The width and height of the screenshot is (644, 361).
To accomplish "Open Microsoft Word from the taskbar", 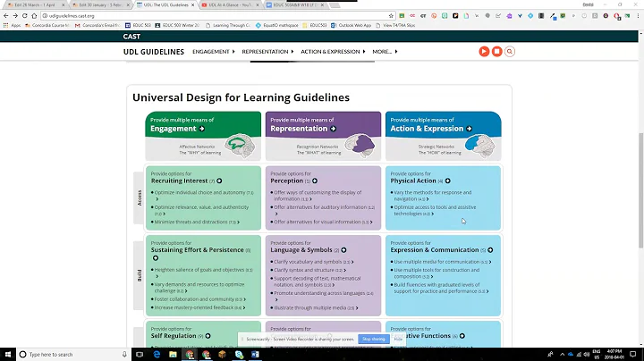I will click(x=255, y=355).
